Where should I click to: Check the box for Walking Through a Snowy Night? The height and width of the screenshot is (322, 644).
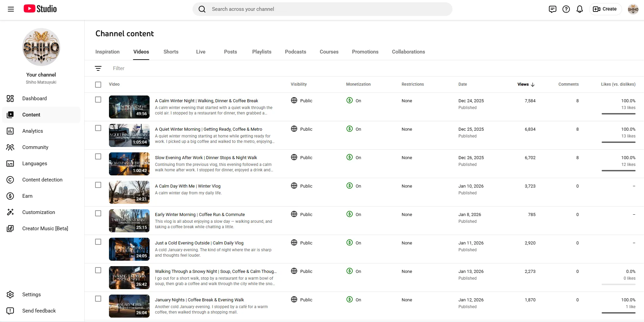coord(98,270)
